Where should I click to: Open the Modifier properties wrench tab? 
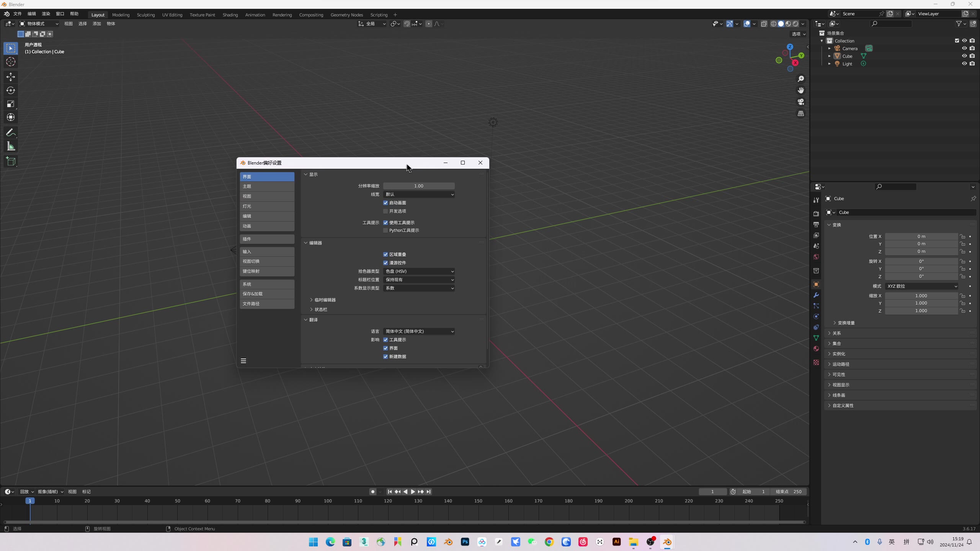tap(816, 295)
